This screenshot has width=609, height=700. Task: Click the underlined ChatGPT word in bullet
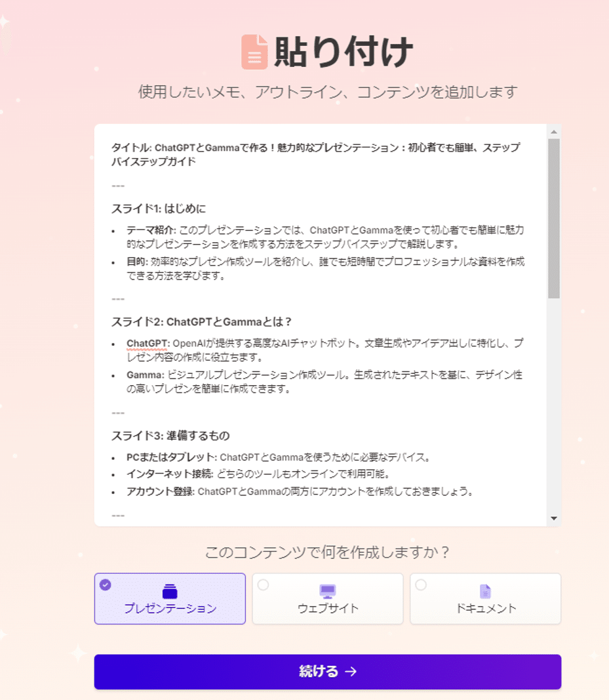coord(146,343)
